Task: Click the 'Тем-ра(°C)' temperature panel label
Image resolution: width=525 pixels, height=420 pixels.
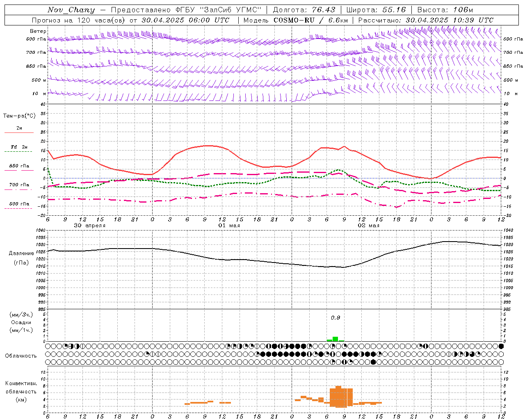Action: (x=19, y=116)
